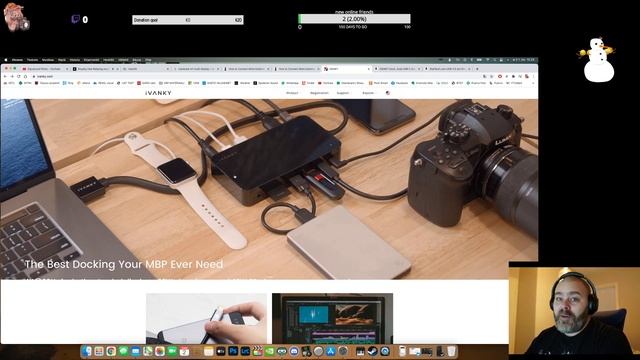Launch Lightroom Classic from the dock
This screenshot has height=360, width=640.
pyautogui.click(x=245, y=351)
